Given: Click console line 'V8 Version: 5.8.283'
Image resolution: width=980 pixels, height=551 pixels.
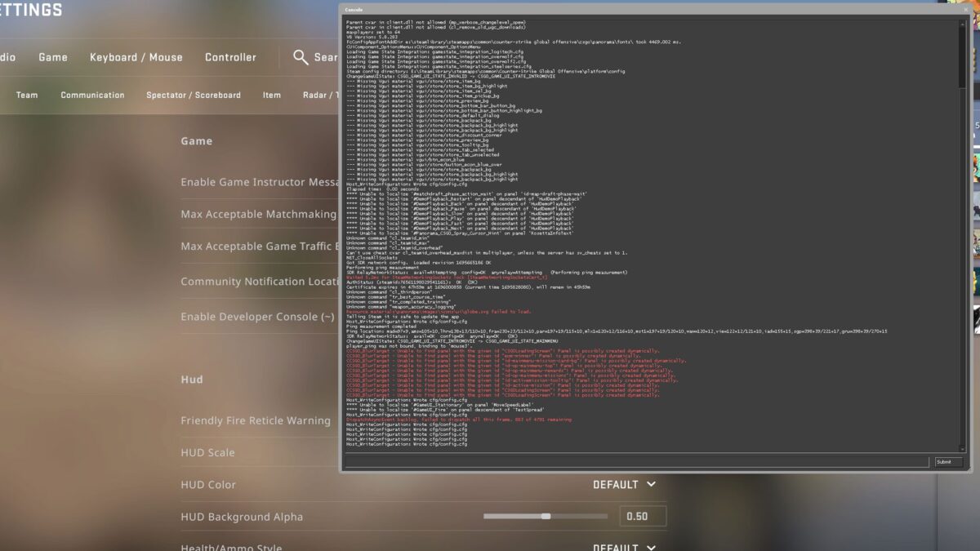Looking at the screenshot, I should (372, 37).
